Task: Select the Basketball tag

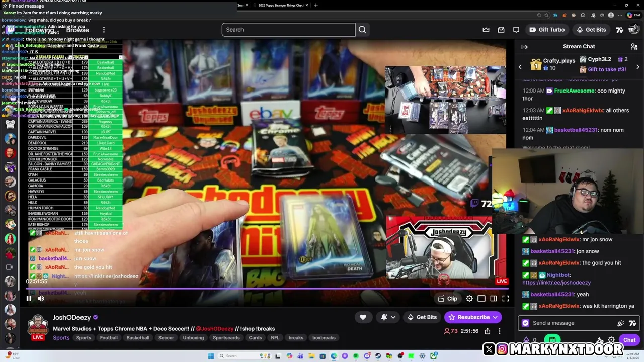Action: [138, 338]
